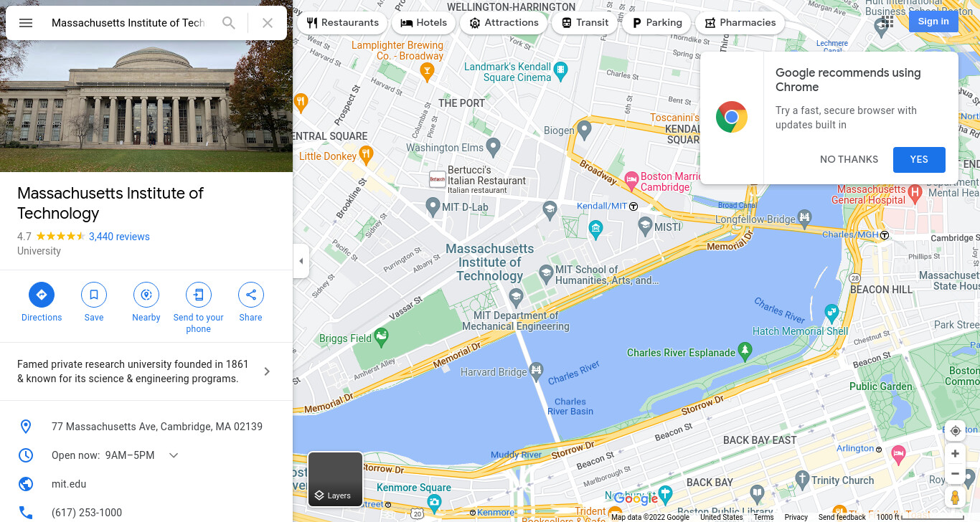Send to your phone
This screenshot has width=980, height=522.
(199, 308)
